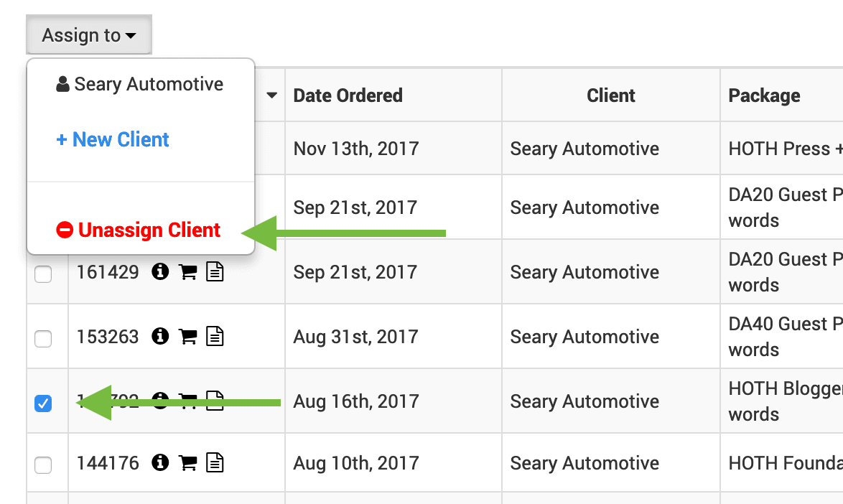The width and height of the screenshot is (843, 504).
Task: Open the cart icon on order 161429
Action: coord(187,271)
